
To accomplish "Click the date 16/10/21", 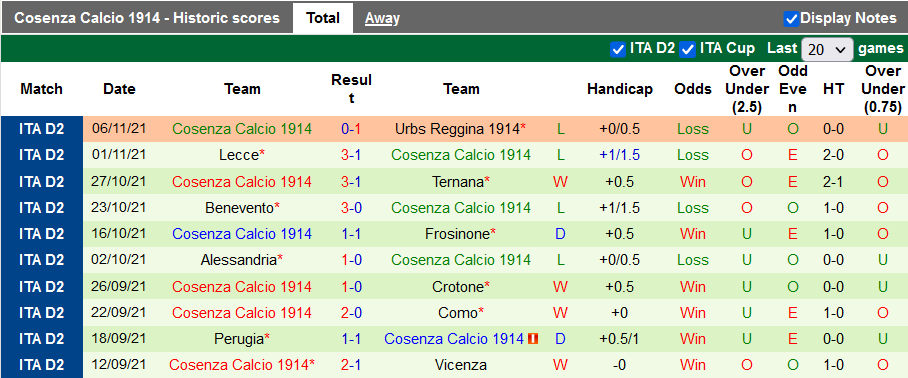I will point(119,234).
